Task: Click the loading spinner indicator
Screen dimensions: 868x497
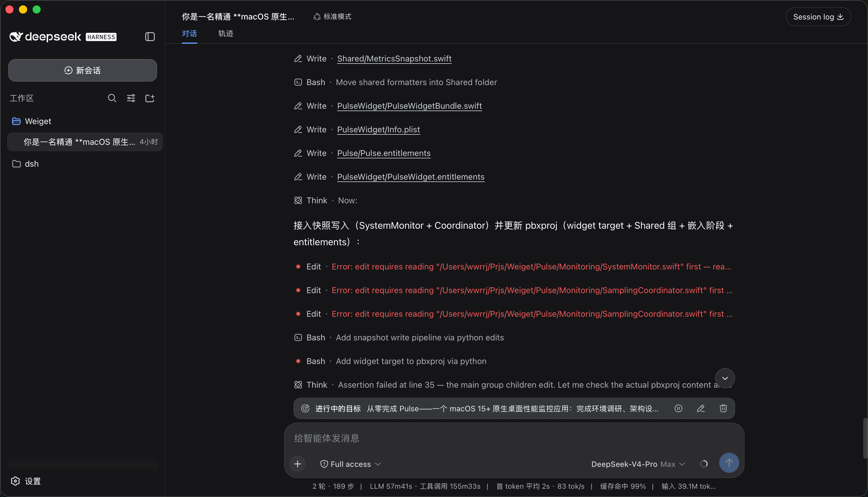Action: [704, 464]
